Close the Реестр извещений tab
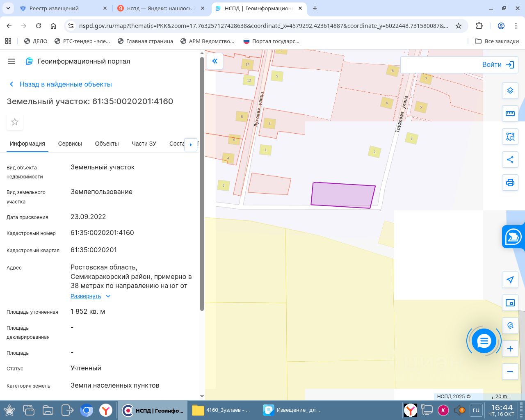Screen dimensions: 525x420 [105, 8]
